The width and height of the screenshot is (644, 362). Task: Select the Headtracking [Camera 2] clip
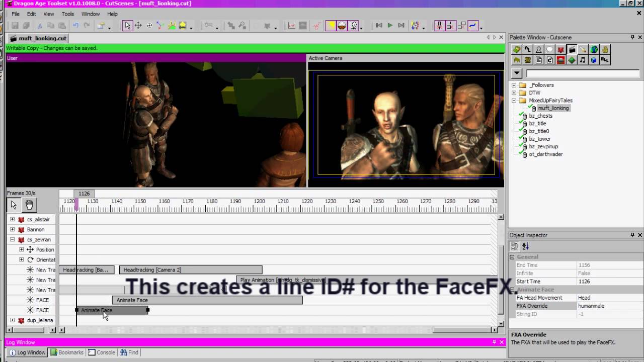point(191,270)
